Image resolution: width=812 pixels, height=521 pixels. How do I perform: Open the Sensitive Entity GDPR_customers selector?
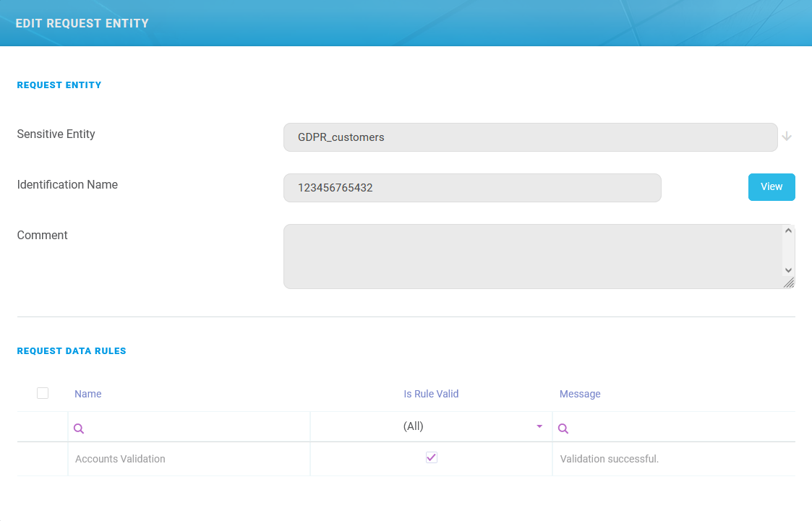[x=530, y=137]
